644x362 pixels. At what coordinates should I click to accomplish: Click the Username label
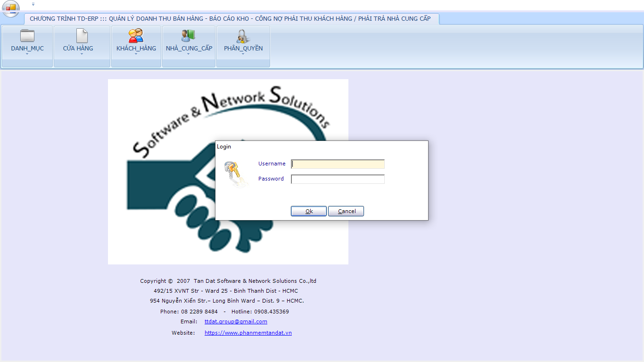click(x=272, y=164)
